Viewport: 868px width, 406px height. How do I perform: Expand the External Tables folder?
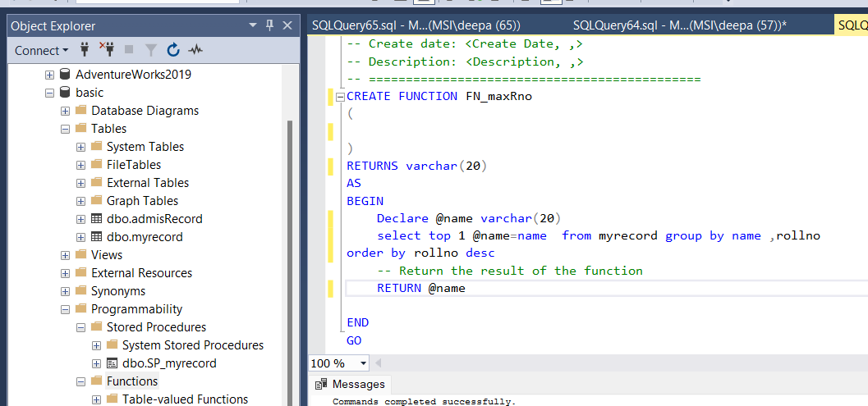[x=80, y=183]
